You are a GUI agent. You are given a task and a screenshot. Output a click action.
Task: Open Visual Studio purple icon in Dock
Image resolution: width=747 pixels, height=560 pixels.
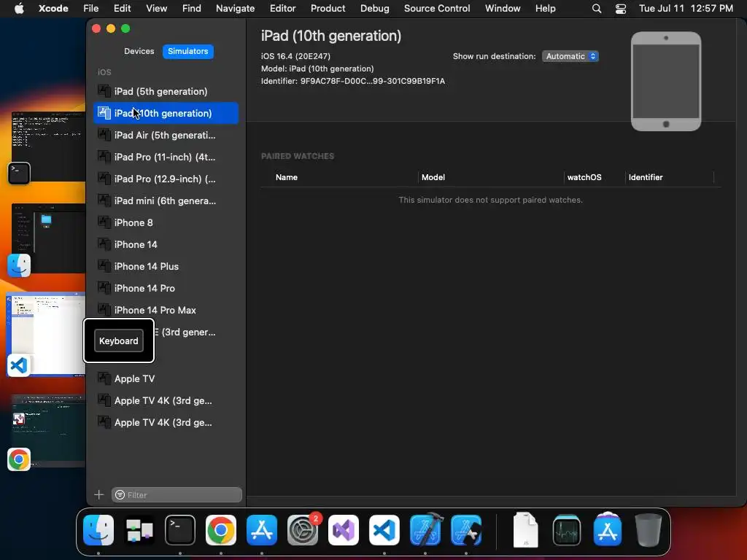pyautogui.click(x=344, y=530)
